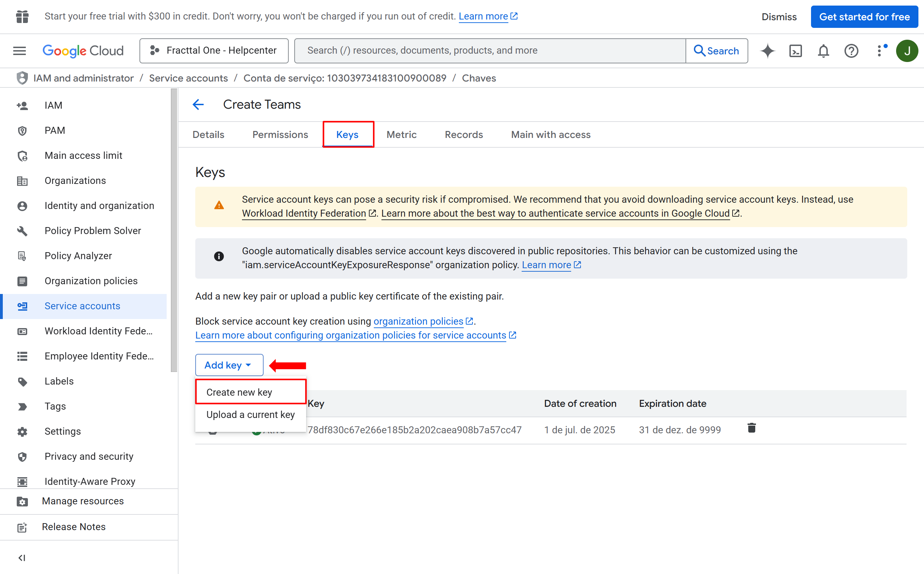This screenshot has height=574, width=924.
Task: Switch to the Permissions tab
Action: click(280, 134)
